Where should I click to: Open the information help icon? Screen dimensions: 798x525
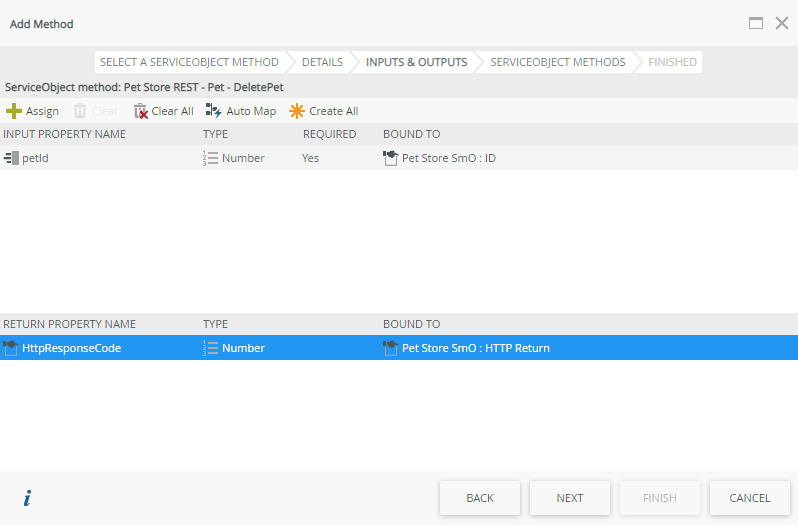point(27,498)
